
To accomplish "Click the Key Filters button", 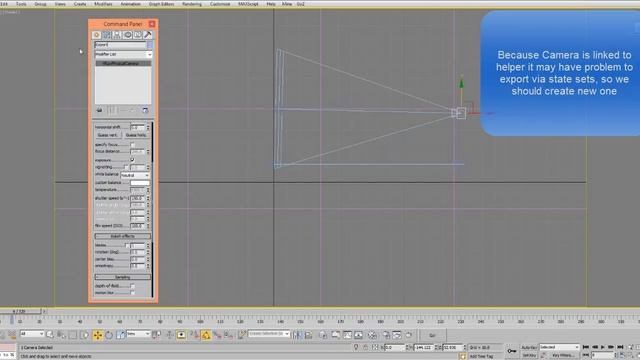I will pyautogui.click(x=563, y=355).
